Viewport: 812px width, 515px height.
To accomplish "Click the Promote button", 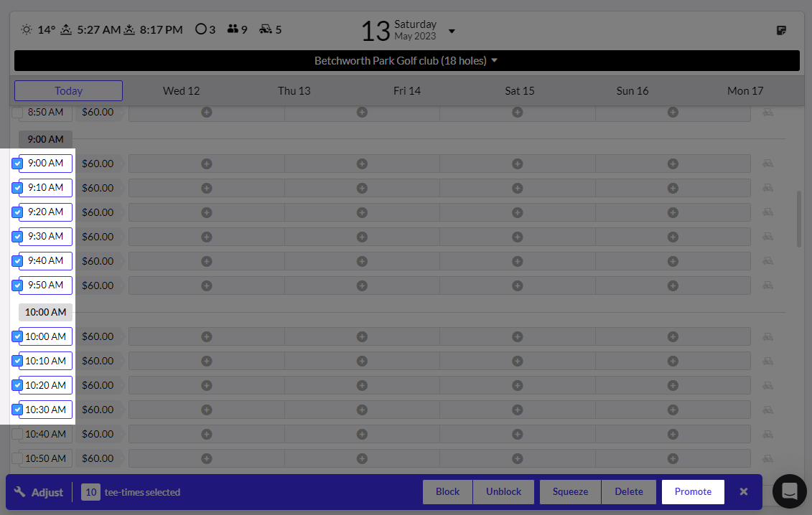I will point(692,491).
